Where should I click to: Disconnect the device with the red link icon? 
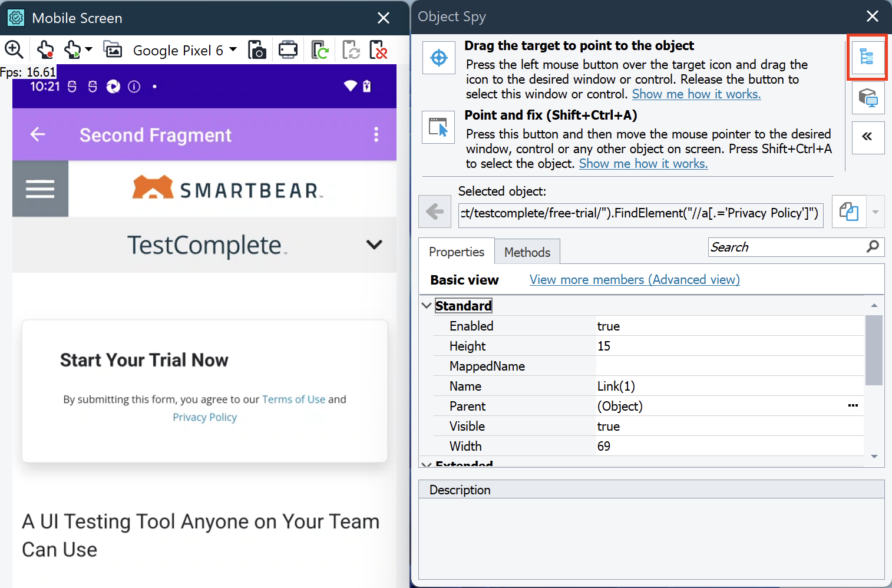click(378, 50)
